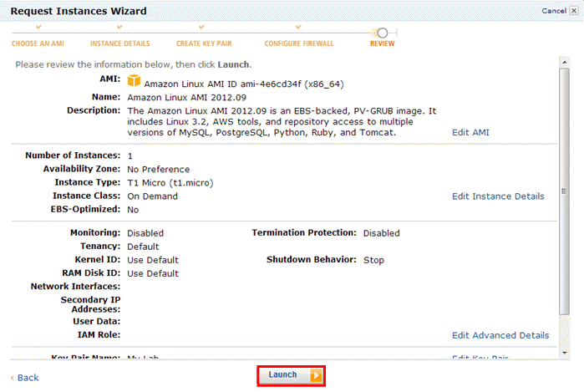Click the Network Interfaces label
This screenshot has height=392, width=584.
pyautogui.click(x=75, y=286)
